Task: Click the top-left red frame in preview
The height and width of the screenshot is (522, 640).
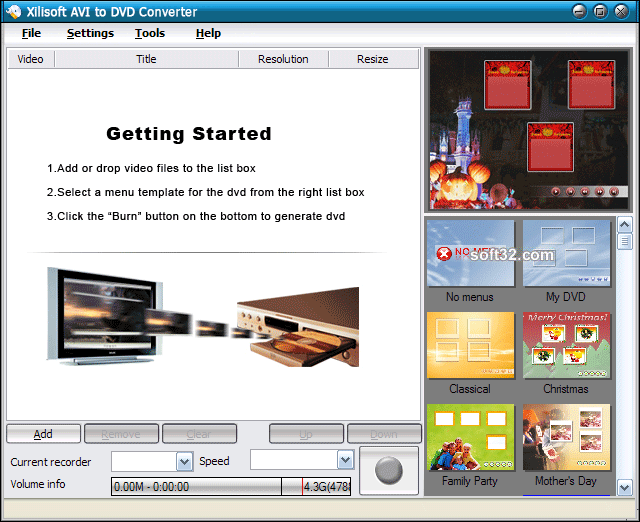Action: [x=508, y=85]
